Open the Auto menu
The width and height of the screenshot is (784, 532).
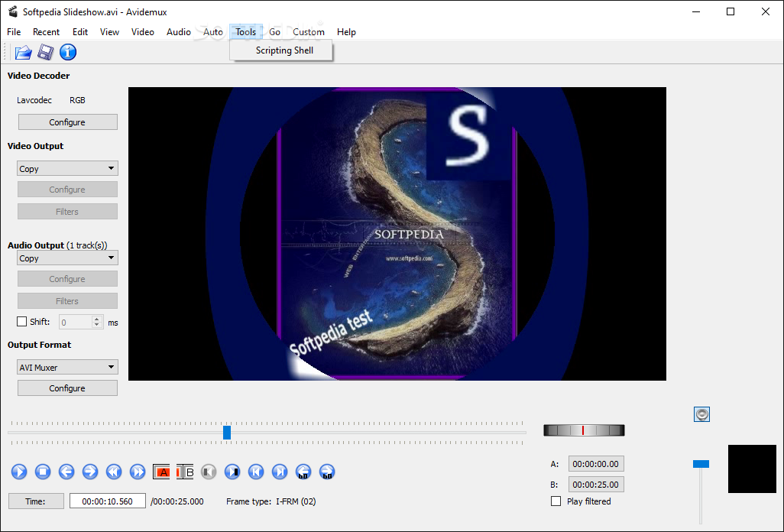(x=213, y=32)
